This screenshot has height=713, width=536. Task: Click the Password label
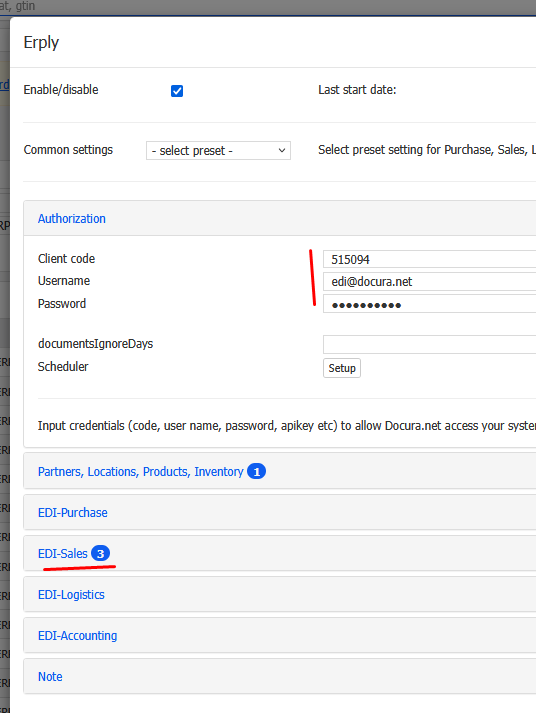click(62, 303)
